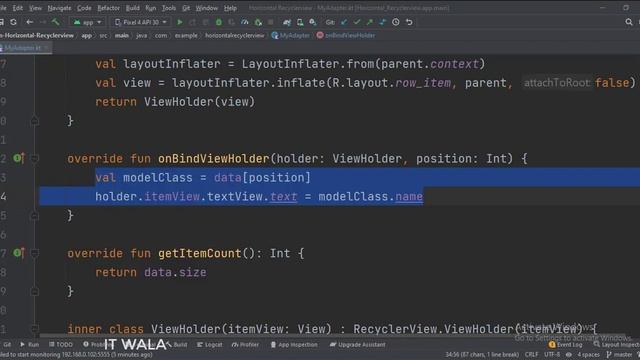
Task: Collapse the getItemCount function fold marker
Action: pos(35,253)
